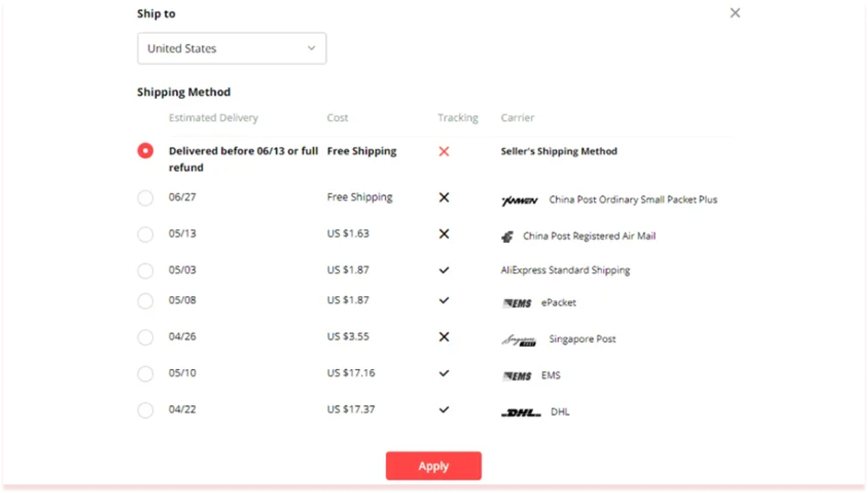
Task: Click the EMS carrier logo on the $17.16 row
Action: point(517,375)
